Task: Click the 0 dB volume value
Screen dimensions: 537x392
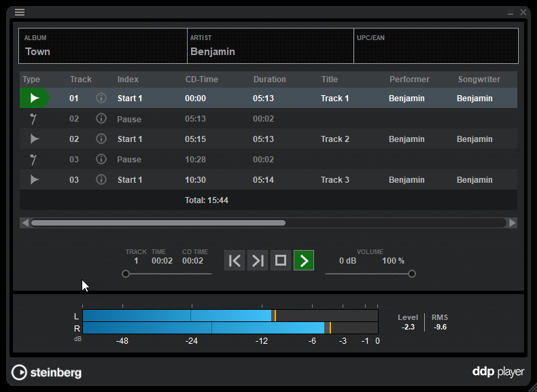Action: (x=347, y=261)
